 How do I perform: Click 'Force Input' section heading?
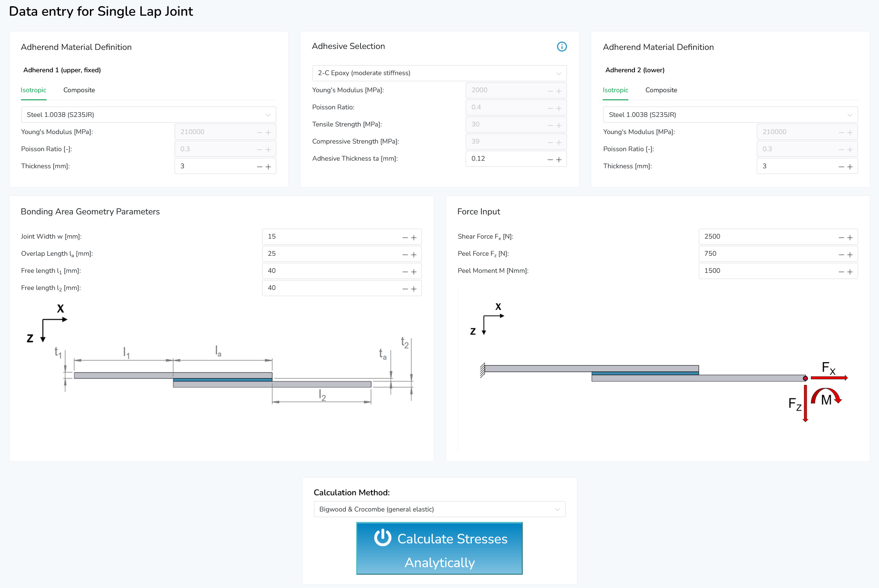point(479,212)
